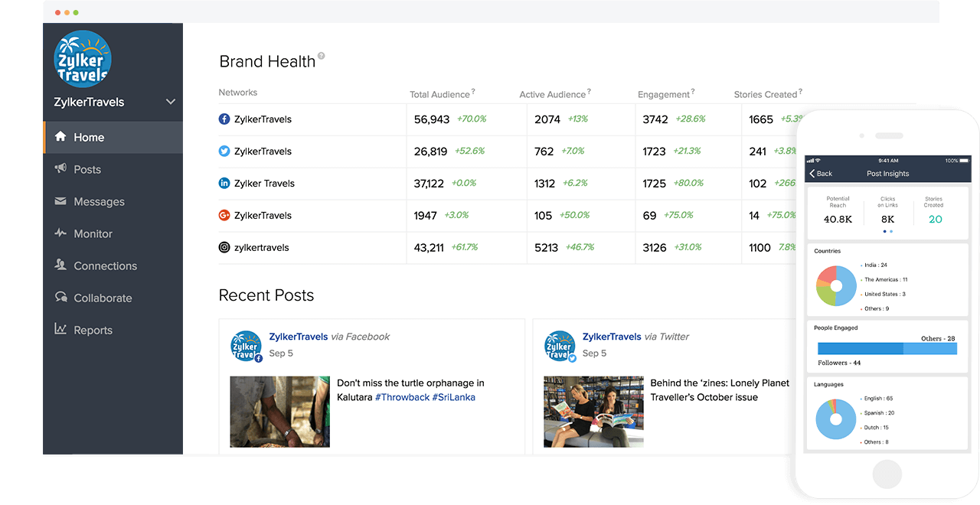980x505 pixels.
Task: Go to Monitor in the sidebar
Action: click(x=92, y=234)
